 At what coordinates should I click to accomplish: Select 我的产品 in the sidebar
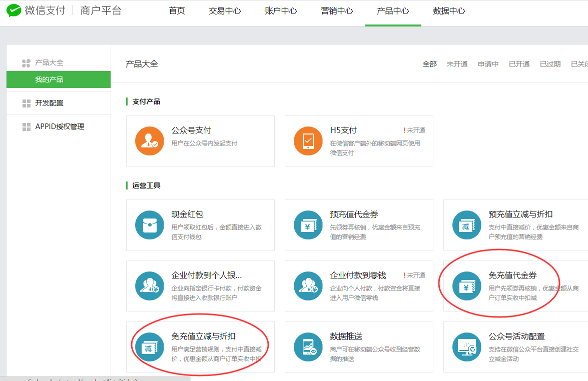coord(59,79)
